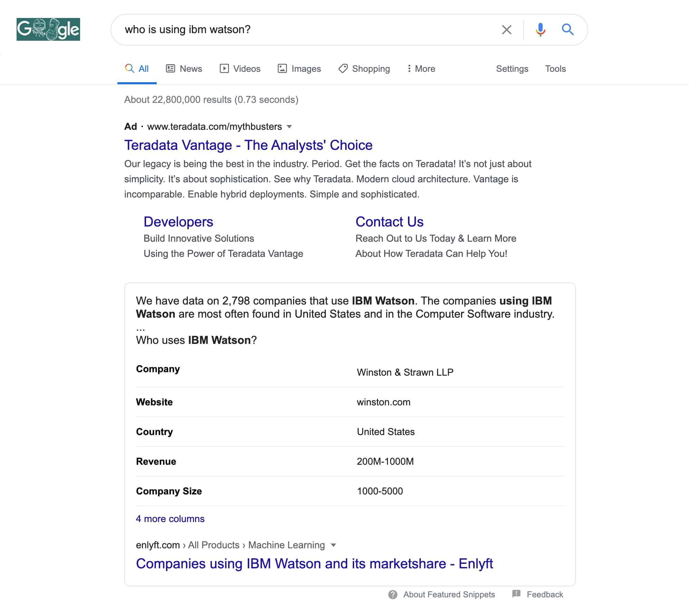Screen dimensions: 689x616
Task: Open the Videos tab
Action: point(240,69)
